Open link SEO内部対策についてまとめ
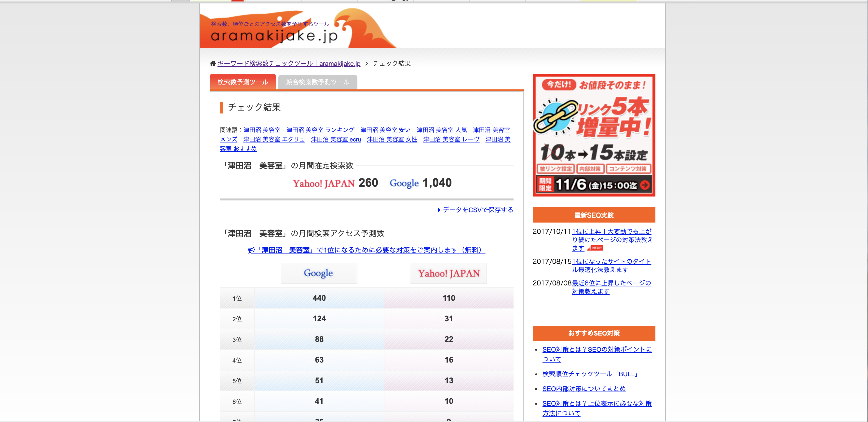868x422 pixels. click(583, 389)
